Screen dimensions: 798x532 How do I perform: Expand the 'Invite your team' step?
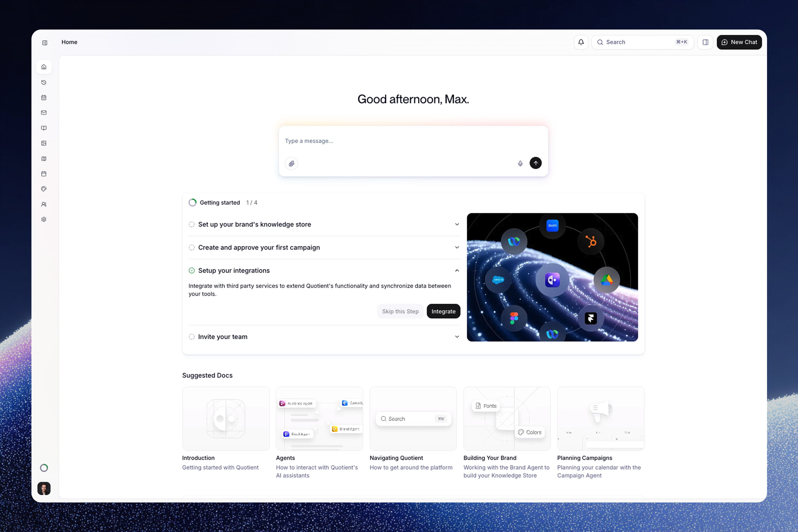pyautogui.click(x=457, y=336)
